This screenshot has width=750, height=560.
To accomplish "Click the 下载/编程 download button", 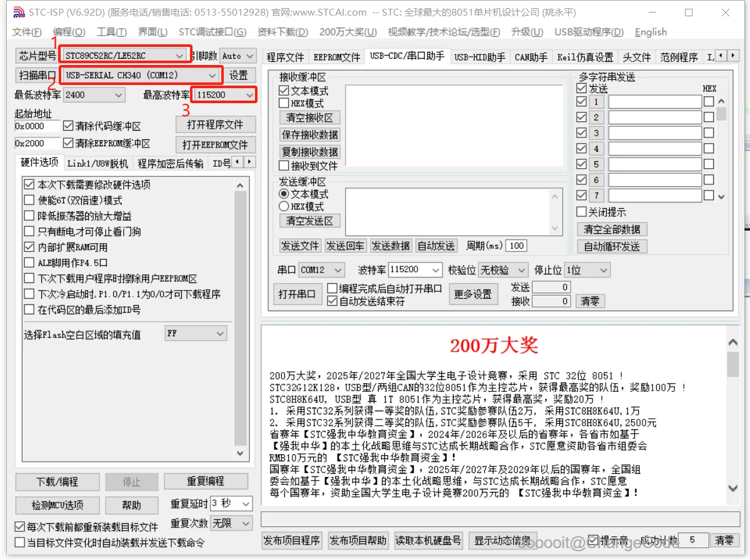I will [x=57, y=482].
